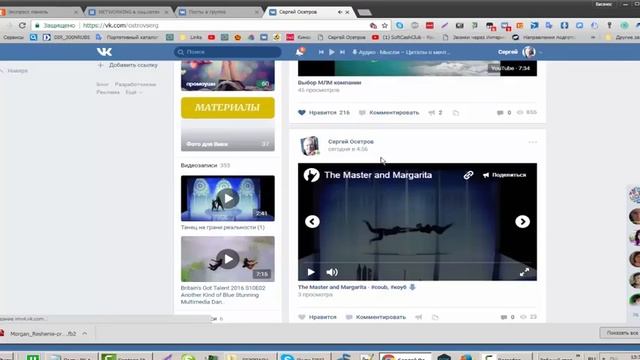Like the Master and Margarita post
The width and height of the screenshot is (640, 360).
[x=318, y=317]
